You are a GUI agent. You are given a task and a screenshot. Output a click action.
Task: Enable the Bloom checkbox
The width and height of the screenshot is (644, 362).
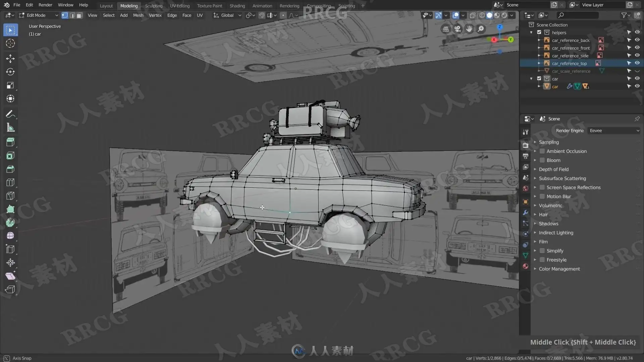542,160
